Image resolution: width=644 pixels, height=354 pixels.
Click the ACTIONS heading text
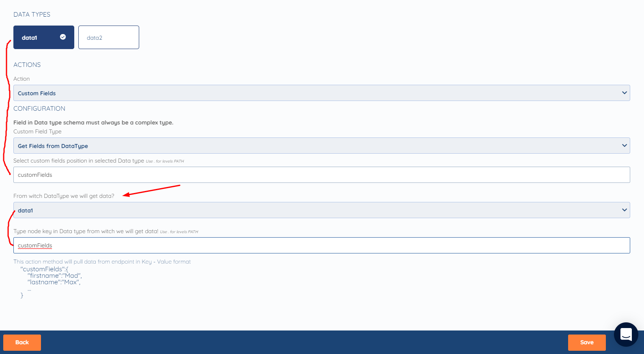pyautogui.click(x=27, y=64)
